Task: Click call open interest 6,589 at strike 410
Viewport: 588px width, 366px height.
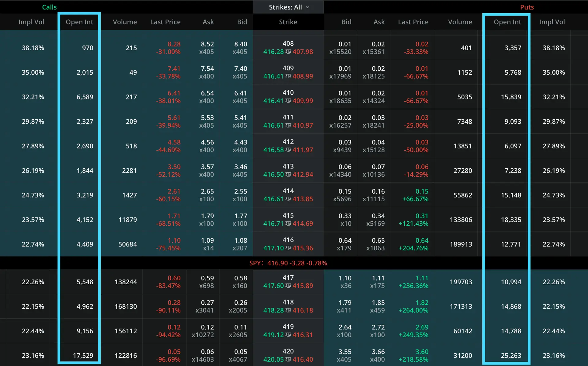Action: [x=85, y=97]
